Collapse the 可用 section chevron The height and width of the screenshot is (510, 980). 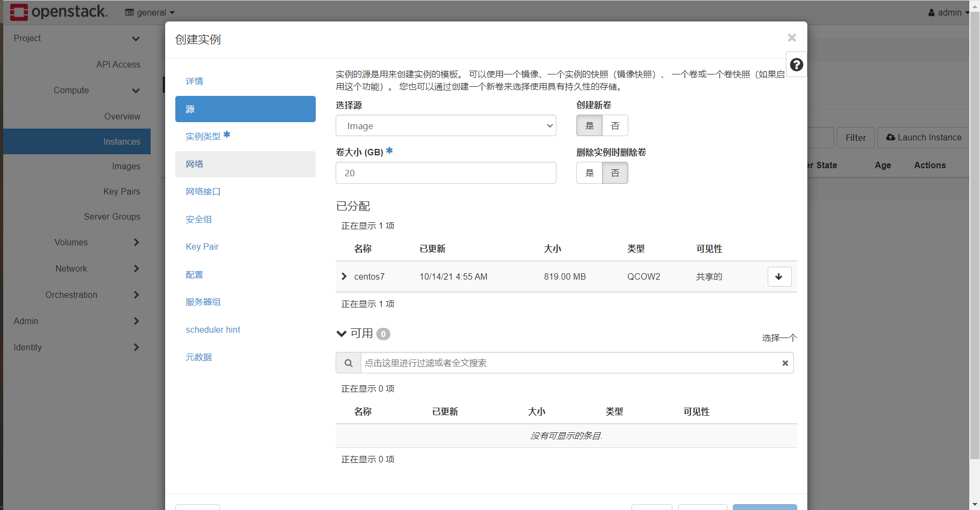click(x=341, y=334)
